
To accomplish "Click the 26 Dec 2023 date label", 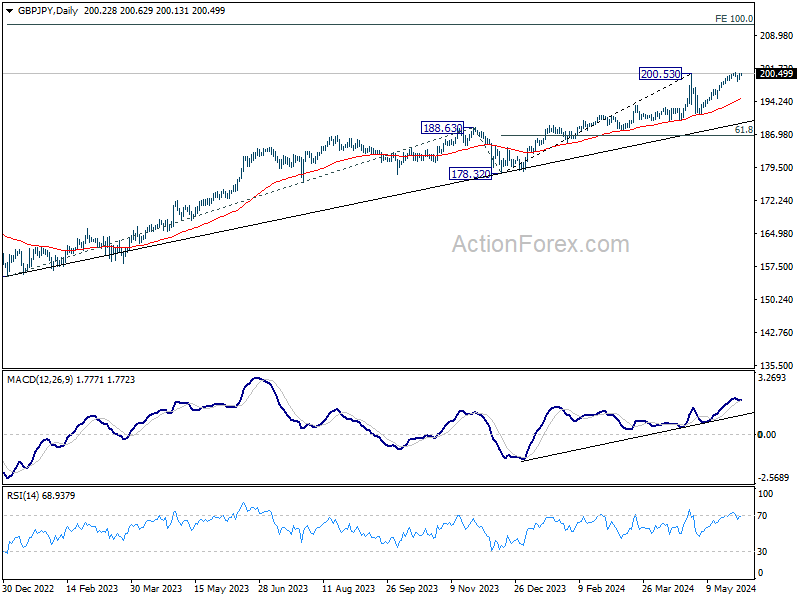I will click(540, 589).
